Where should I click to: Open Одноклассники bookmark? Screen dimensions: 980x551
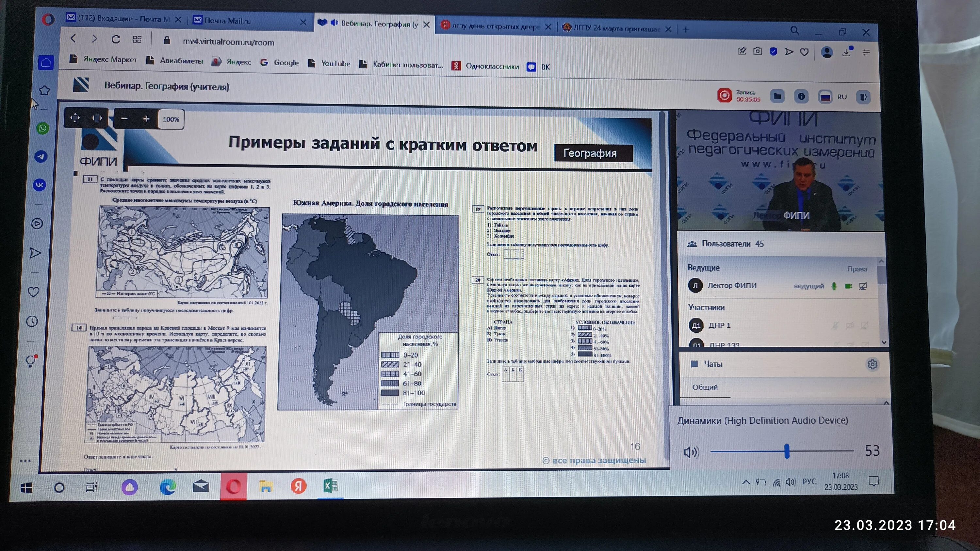click(x=485, y=66)
